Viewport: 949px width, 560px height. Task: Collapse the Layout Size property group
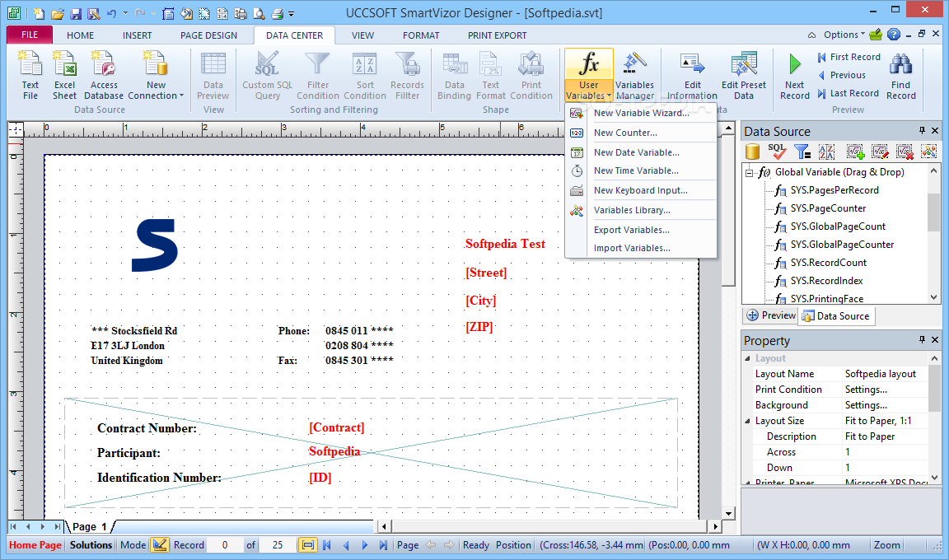(x=747, y=421)
